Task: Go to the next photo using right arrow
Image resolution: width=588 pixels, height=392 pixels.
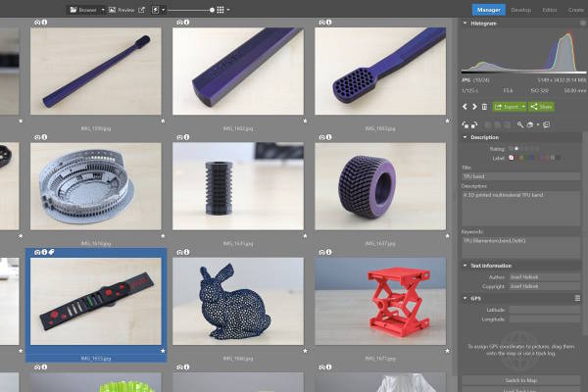Action: pyautogui.click(x=474, y=107)
